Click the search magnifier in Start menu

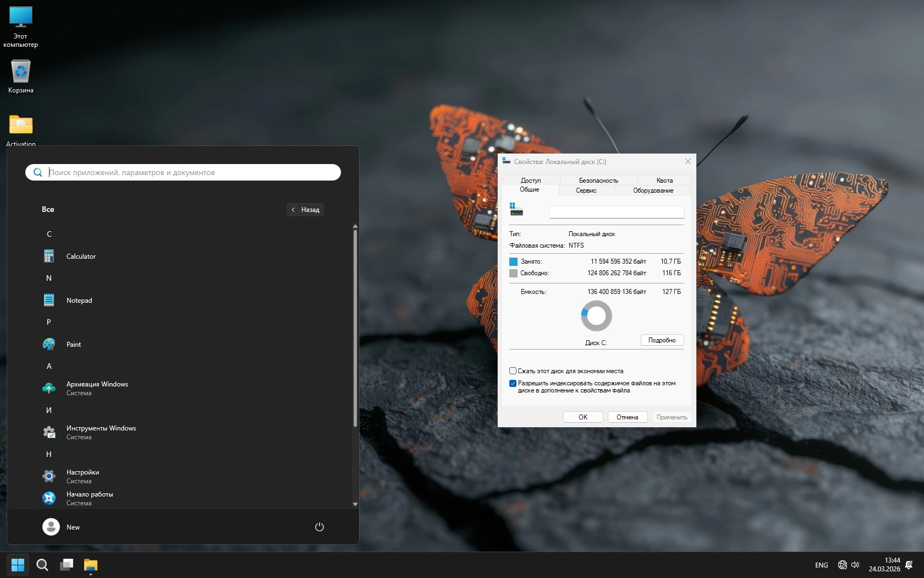[x=38, y=172]
